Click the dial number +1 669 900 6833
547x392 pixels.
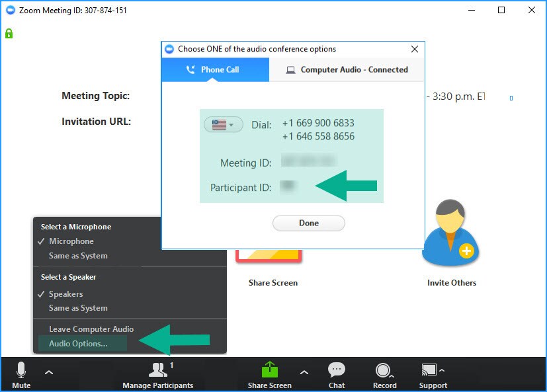click(x=318, y=123)
